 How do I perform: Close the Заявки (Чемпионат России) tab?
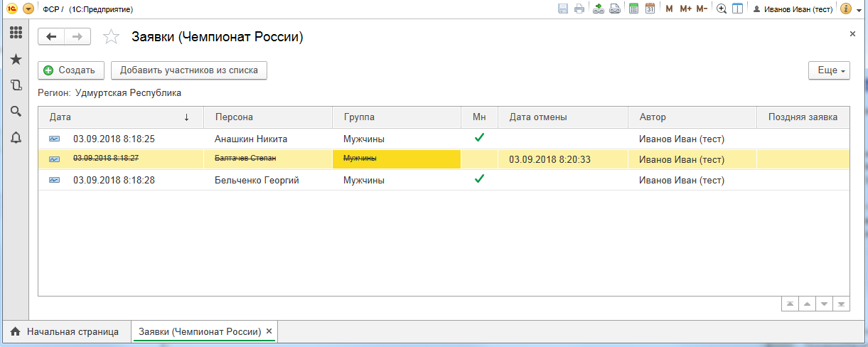click(269, 331)
